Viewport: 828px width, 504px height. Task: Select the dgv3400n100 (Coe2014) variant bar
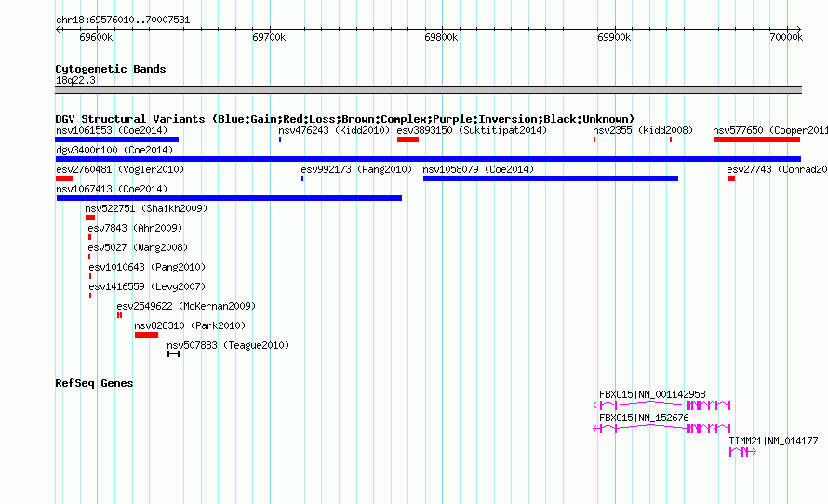428,159
